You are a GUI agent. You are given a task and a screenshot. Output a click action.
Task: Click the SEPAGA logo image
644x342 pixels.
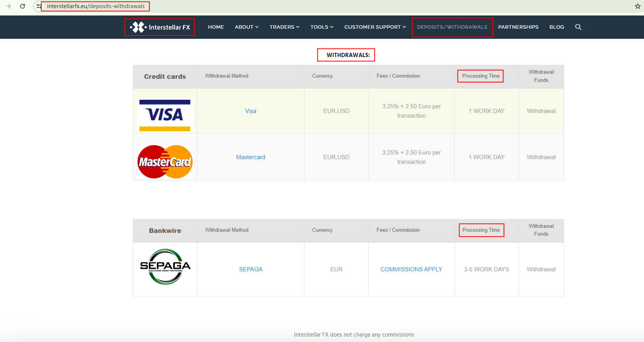(165, 267)
